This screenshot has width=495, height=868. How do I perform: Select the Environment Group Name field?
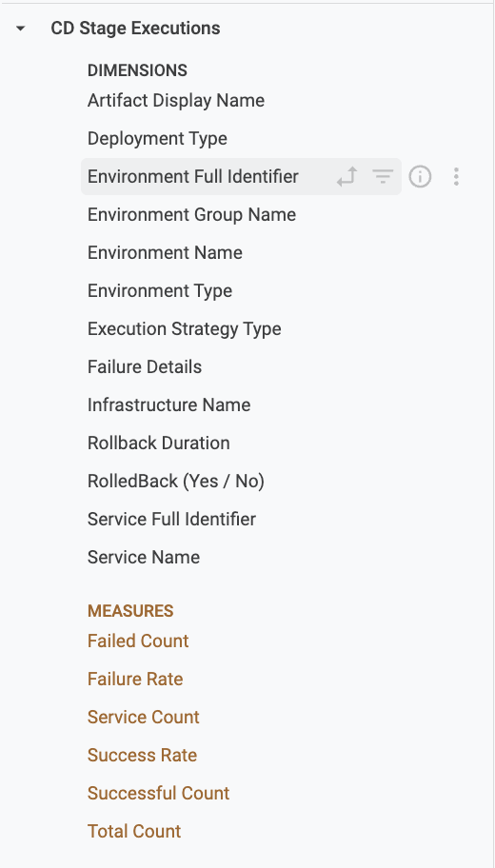191,215
